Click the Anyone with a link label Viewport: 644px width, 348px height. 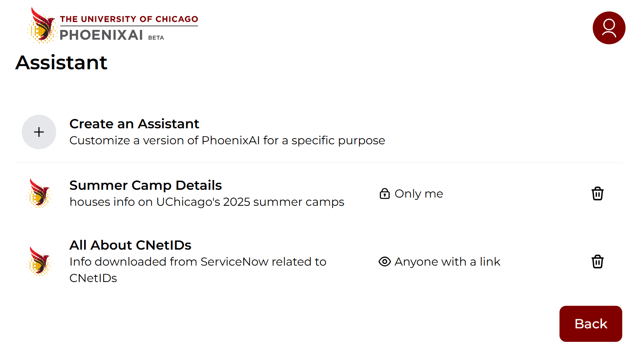coord(448,262)
